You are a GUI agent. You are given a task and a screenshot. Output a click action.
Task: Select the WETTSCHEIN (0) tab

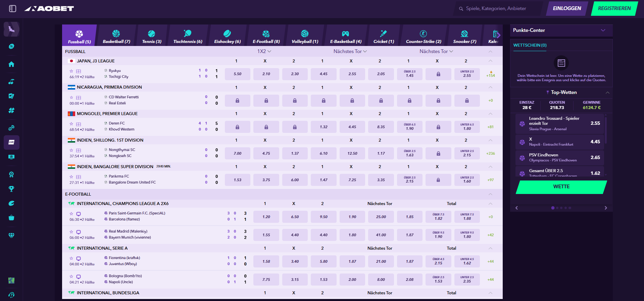[x=530, y=45]
